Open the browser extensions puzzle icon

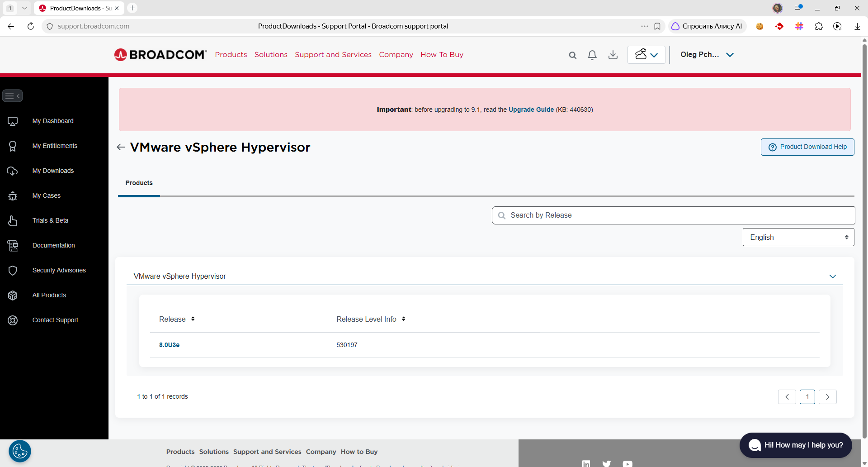click(x=819, y=26)
